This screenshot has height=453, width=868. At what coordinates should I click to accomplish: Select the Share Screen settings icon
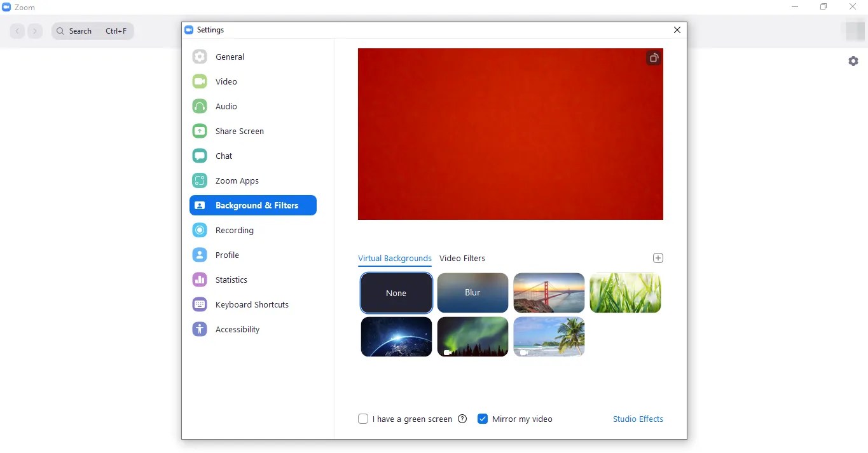(x=200, y=131)
